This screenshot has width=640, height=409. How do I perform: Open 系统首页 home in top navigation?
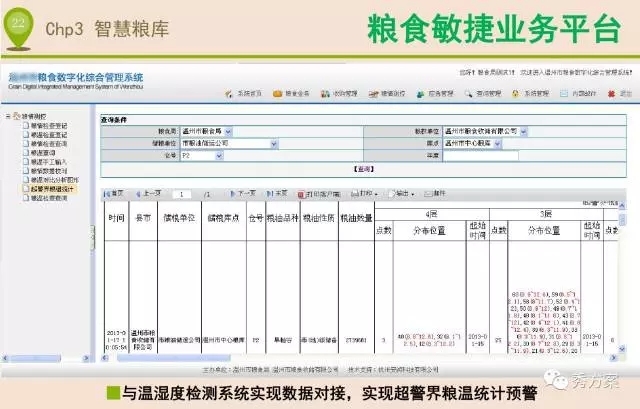pos(244,93)
